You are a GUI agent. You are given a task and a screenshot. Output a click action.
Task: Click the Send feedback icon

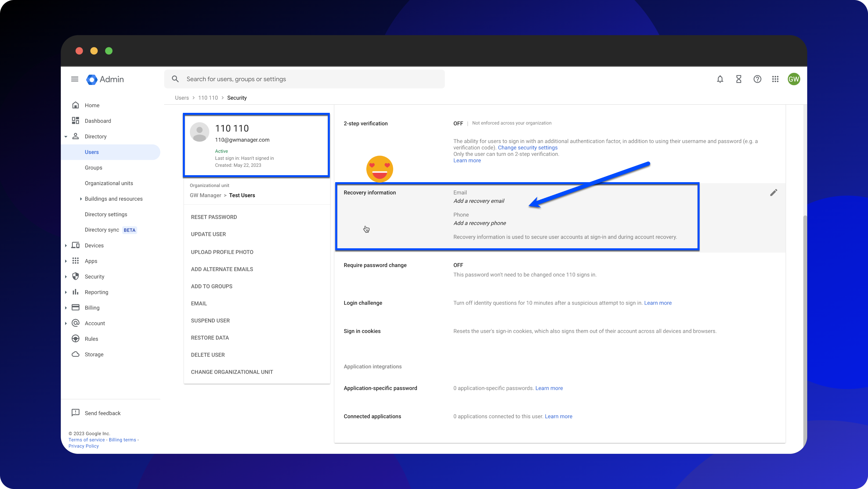(75, 413)
